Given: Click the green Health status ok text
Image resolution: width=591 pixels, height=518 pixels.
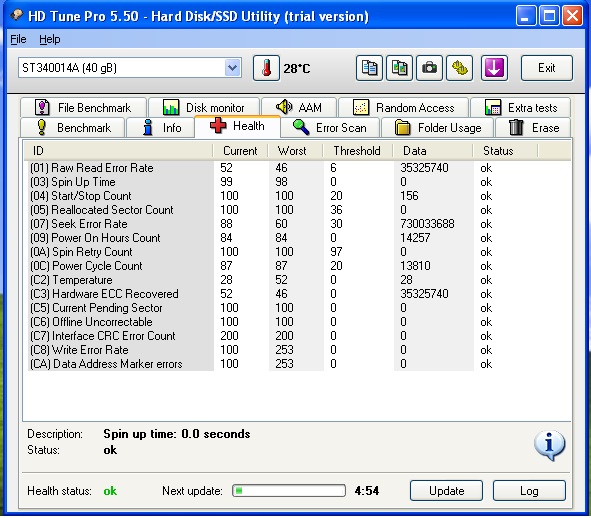Looking at the screenshot, I should click(110, 491).
